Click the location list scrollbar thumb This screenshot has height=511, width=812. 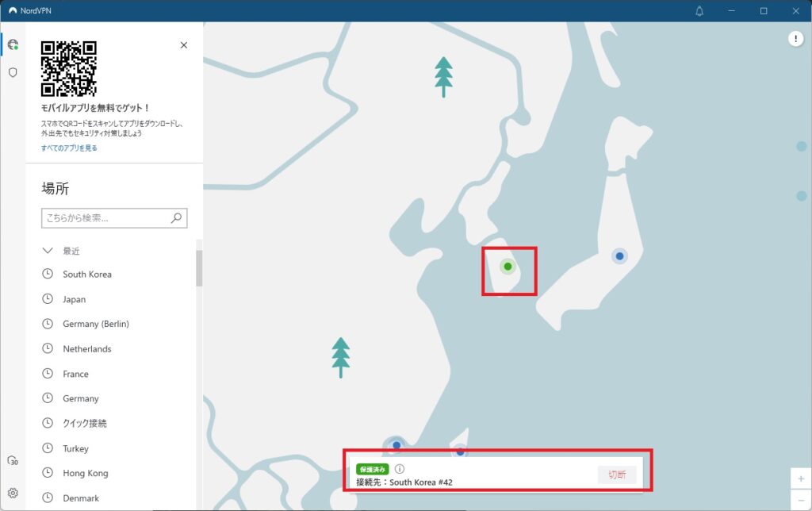(199, 268)
